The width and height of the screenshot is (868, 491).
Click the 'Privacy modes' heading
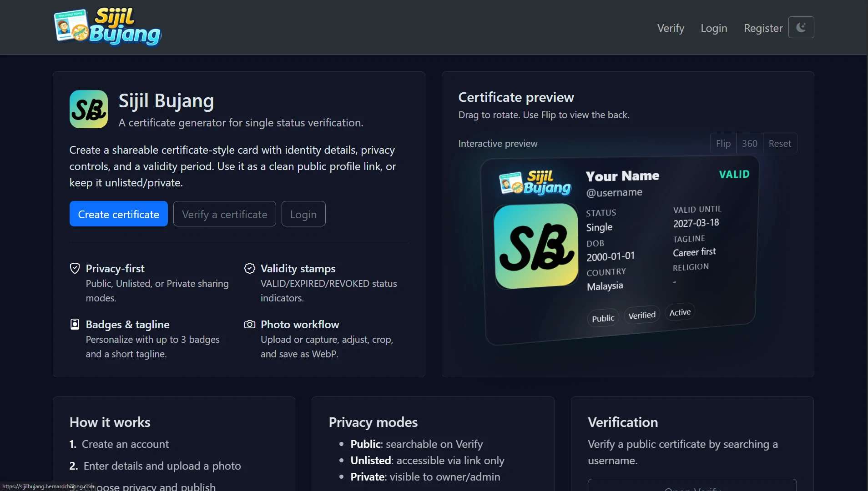(x=373, y=422)
